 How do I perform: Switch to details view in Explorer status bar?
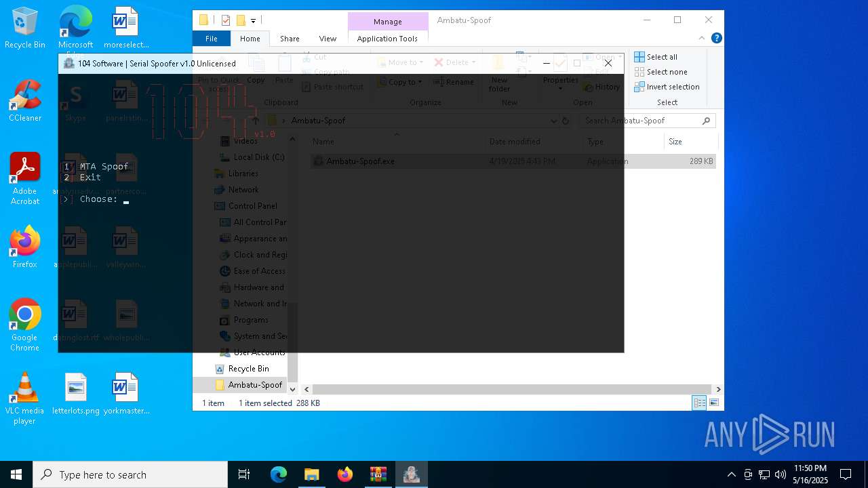(699, 403)
